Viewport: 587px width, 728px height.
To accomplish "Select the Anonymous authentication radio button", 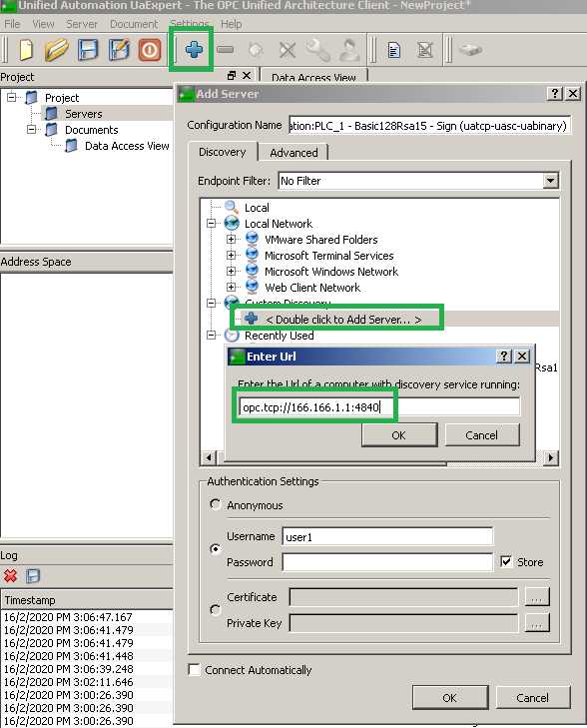I will (215, 504).
